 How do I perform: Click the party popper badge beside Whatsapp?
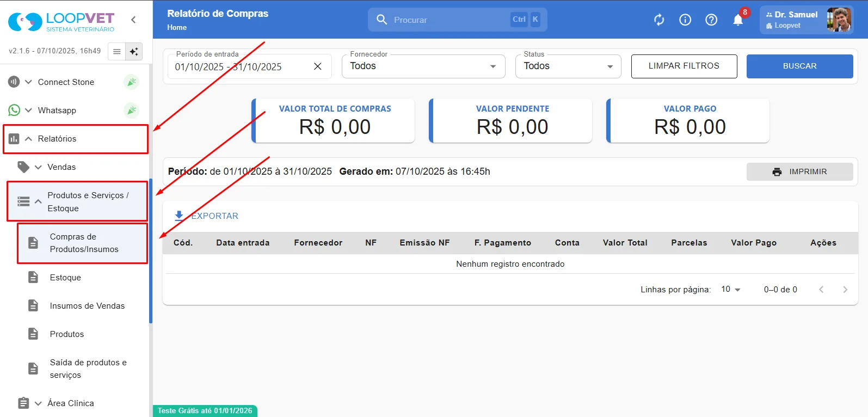131,110
